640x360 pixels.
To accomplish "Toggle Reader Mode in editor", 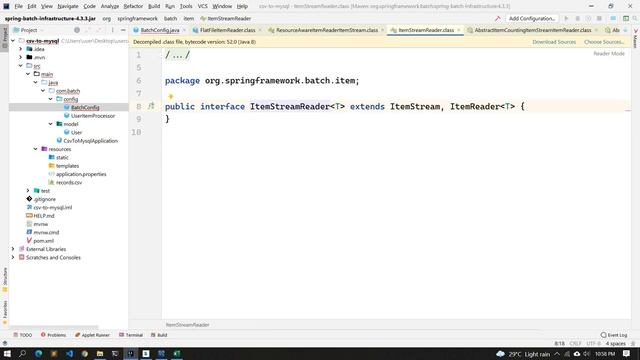I will point(609,53).
